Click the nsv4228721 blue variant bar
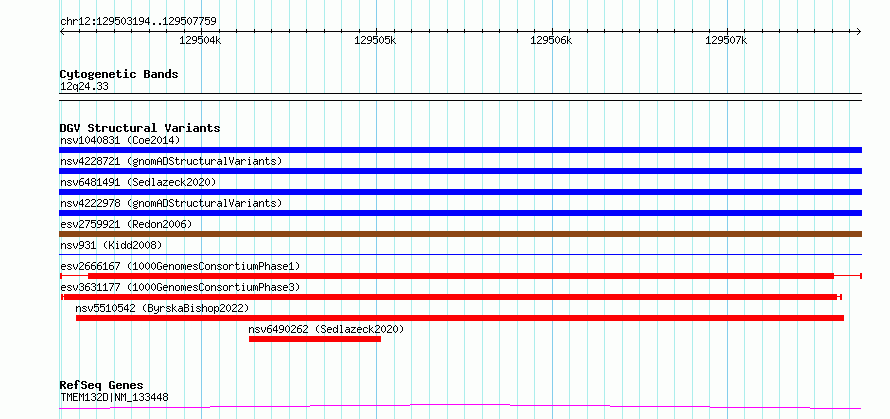The height and width of the screenshot is (419, 890). coord(460,171)
